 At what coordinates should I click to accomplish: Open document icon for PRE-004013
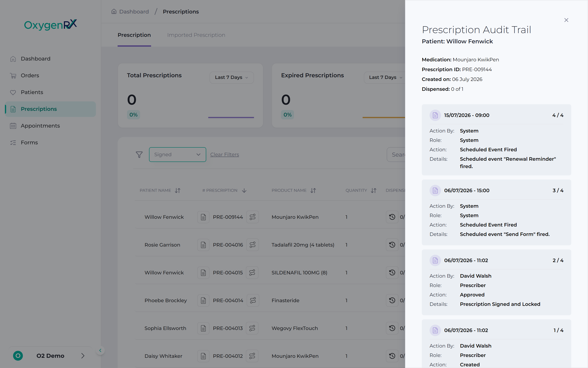point(203,328)
